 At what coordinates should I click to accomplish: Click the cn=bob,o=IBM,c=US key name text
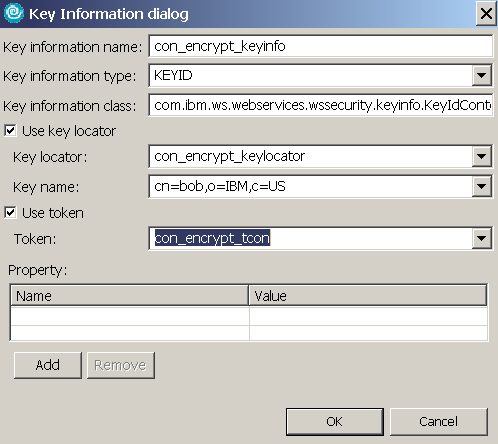coord(220,186)
